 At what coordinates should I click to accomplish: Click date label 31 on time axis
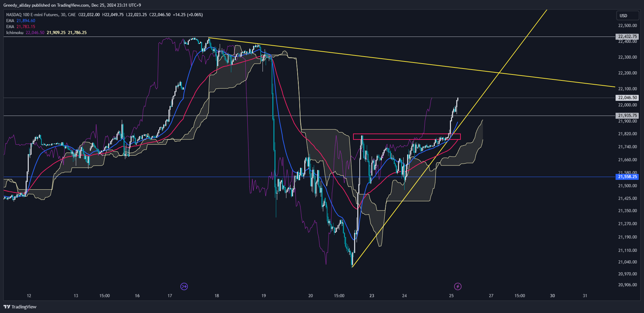[585, 296]
